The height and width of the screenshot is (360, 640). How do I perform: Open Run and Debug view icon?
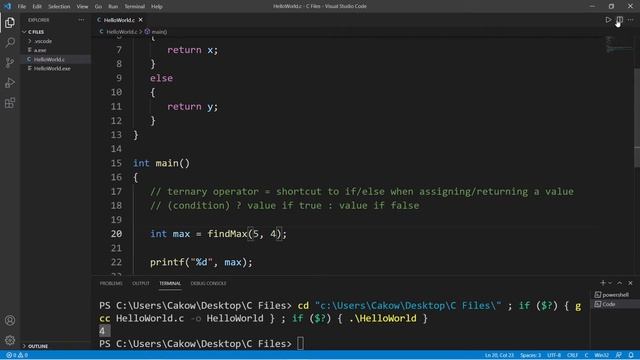[x=10, y=82]
